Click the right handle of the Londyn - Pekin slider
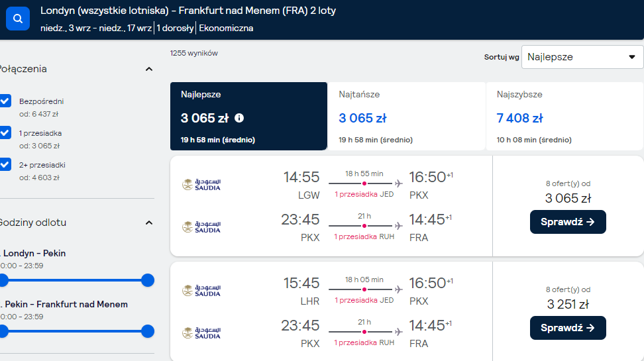The width and height of the screenshot is (644, 361). pyautogui.click(x=148, y=280)
